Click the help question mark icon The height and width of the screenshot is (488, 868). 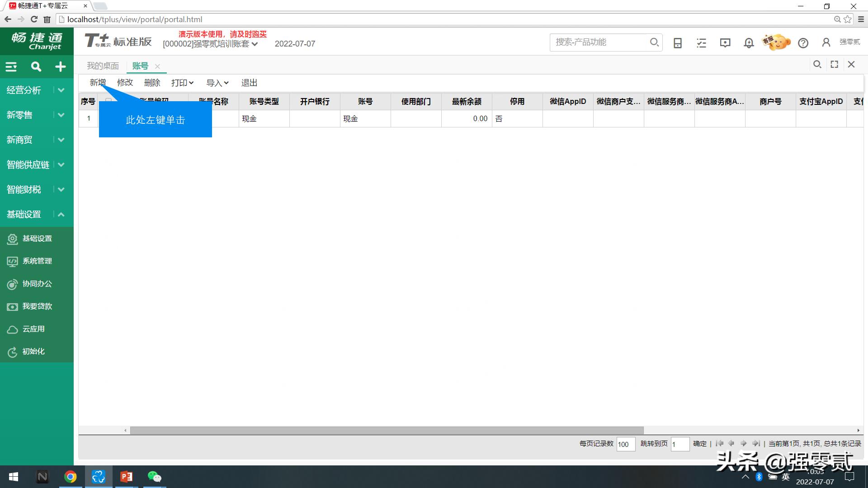pyautogui.click(x=803, y=43)
